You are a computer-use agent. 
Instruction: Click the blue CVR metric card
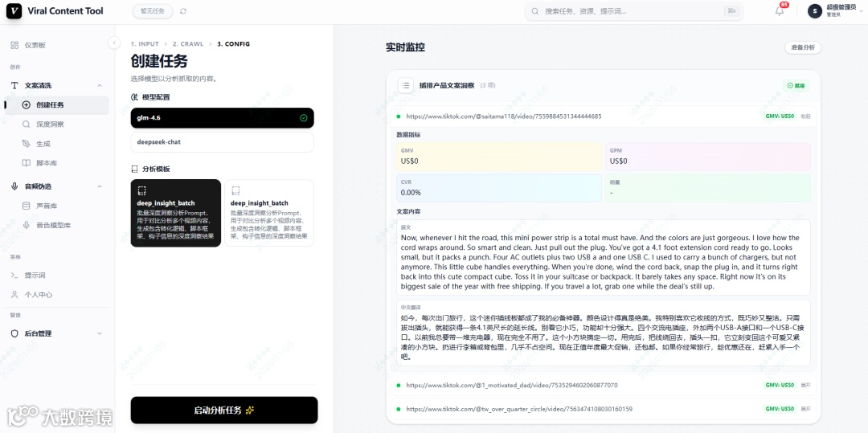pos(499,189)
